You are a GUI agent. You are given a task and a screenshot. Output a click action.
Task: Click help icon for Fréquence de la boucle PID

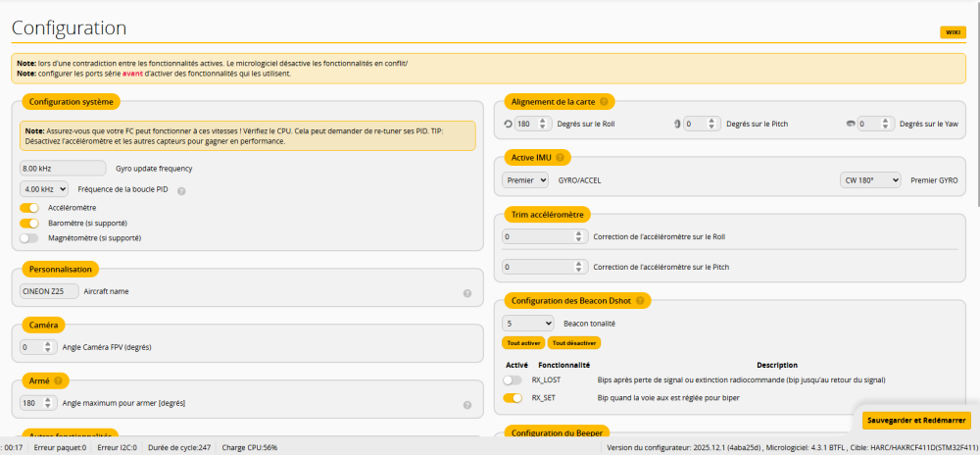click(181, 191)
